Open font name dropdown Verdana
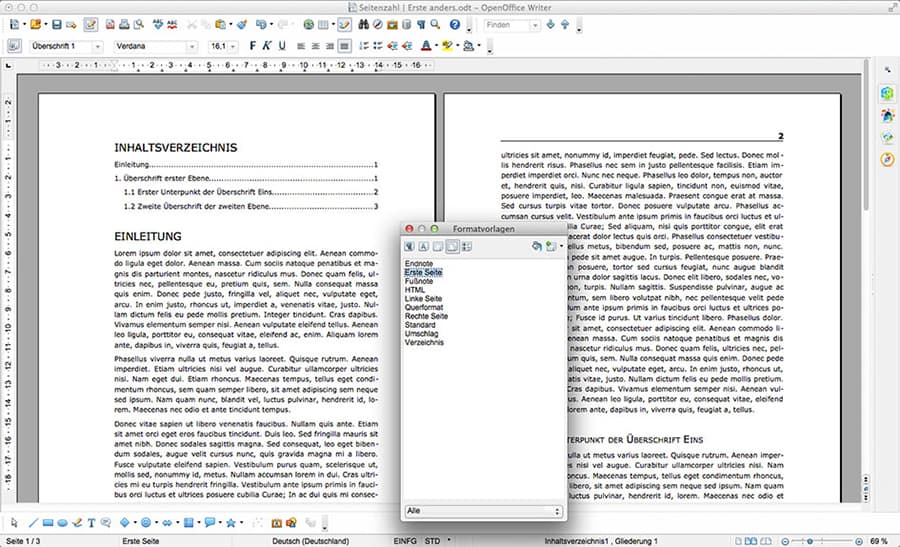This screenshot has width=900, height=547. pyautogui.click(x=192, y=46)
